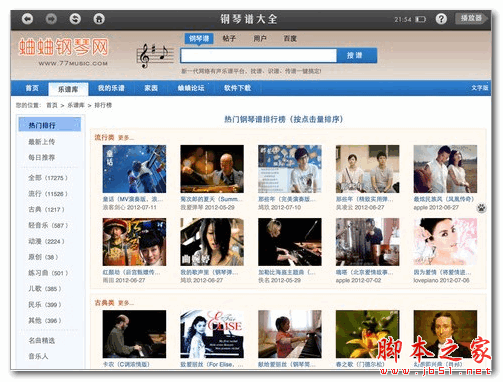Select the 用户 search tab

pyautogui.click(x=260, y=38)
